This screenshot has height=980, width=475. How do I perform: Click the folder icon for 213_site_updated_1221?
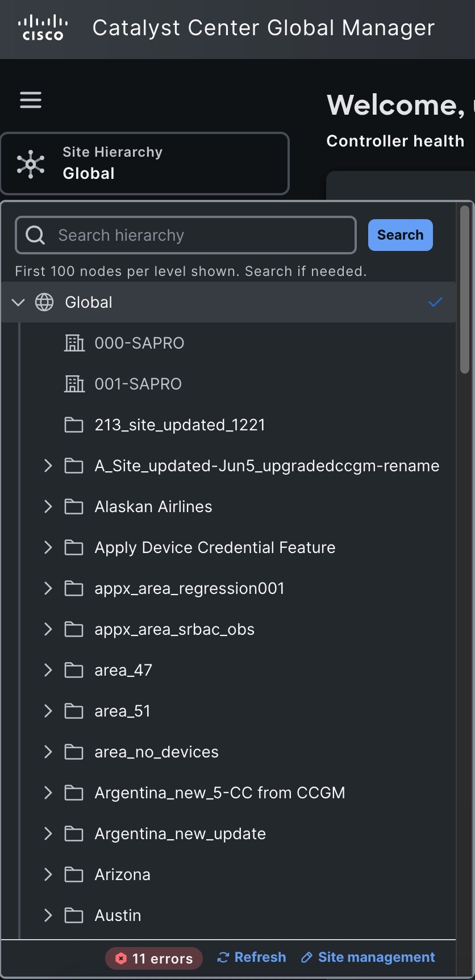point(74,425)
